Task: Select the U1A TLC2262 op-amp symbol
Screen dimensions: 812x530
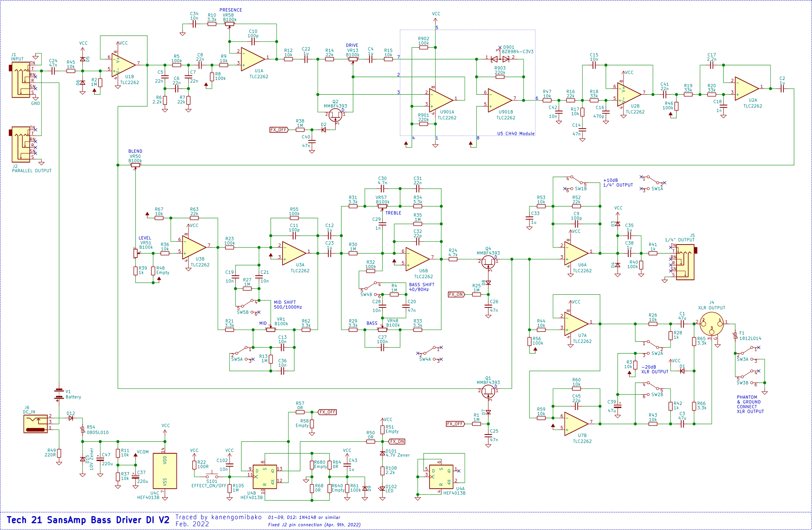Action: click(x=253, y=59)
